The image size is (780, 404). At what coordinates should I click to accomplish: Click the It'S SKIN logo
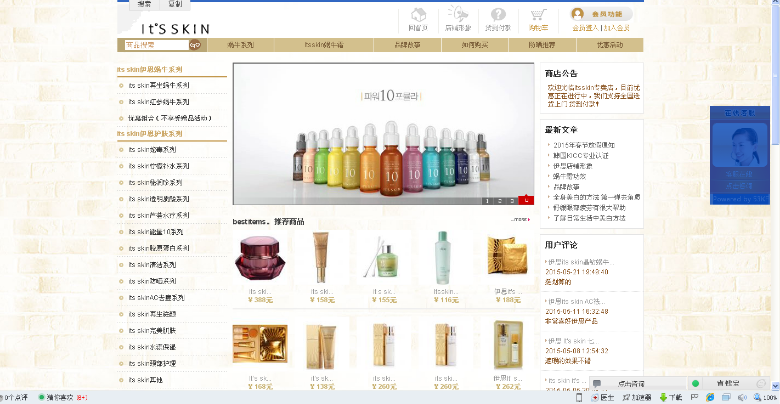tap(175, 28)
